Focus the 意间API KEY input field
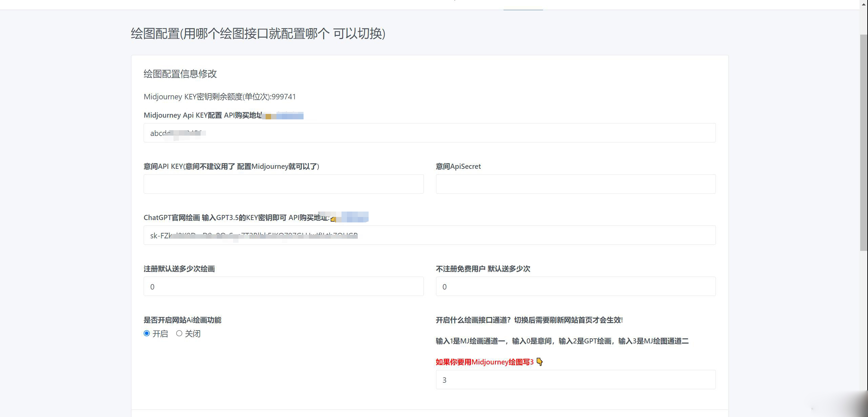 pyautogui.click(x=284, y=184)
